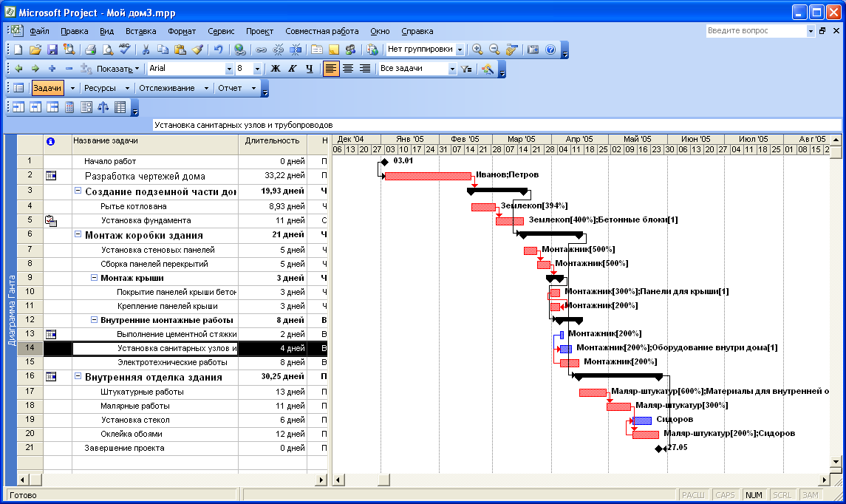Open the Формат menu
This screenshot has width=846, height=504.
tap(182, 31)
